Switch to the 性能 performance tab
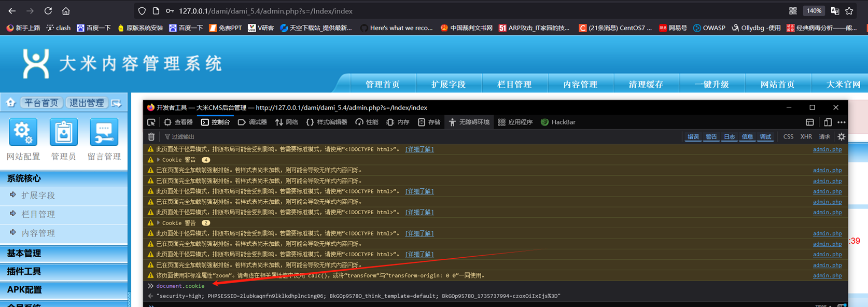The width and height of the screenshot is (868, 307). 367,122
